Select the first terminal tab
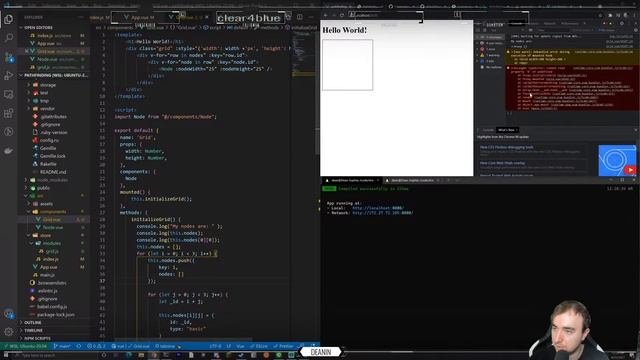The image size is (640, 360). (351, 180)
